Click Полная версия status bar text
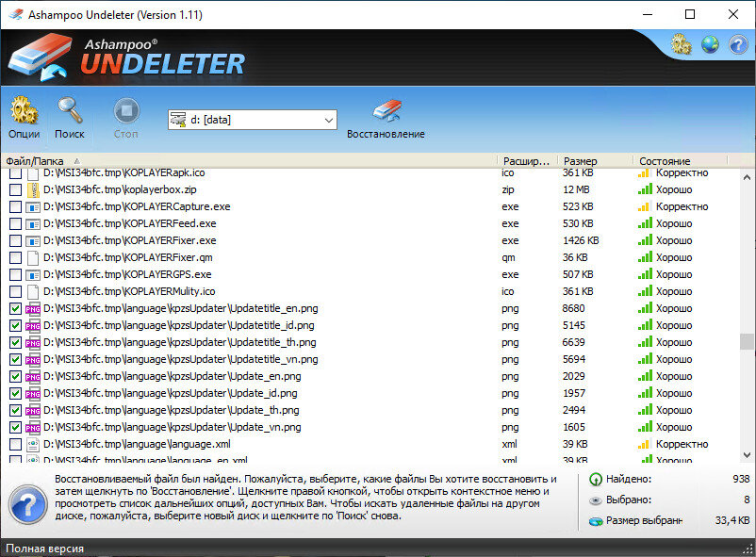 tap(45, 549)
